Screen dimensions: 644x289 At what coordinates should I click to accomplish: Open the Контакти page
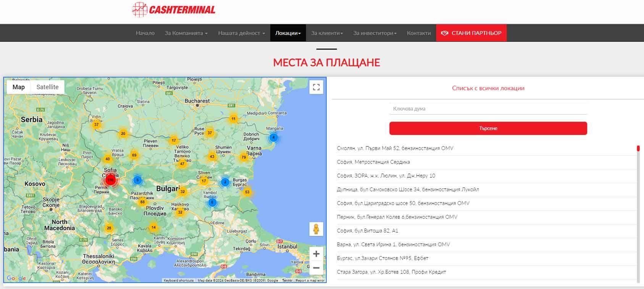tap(419, 33)
